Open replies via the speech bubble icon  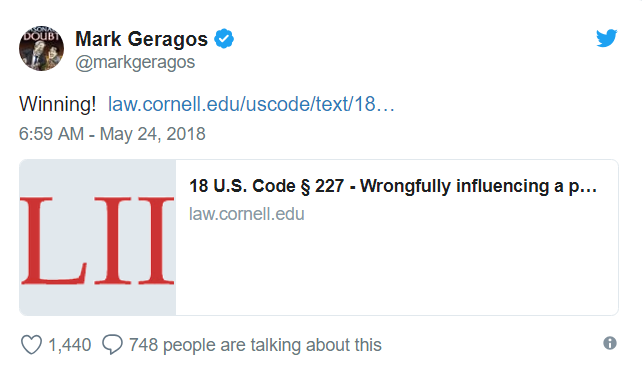112,344
